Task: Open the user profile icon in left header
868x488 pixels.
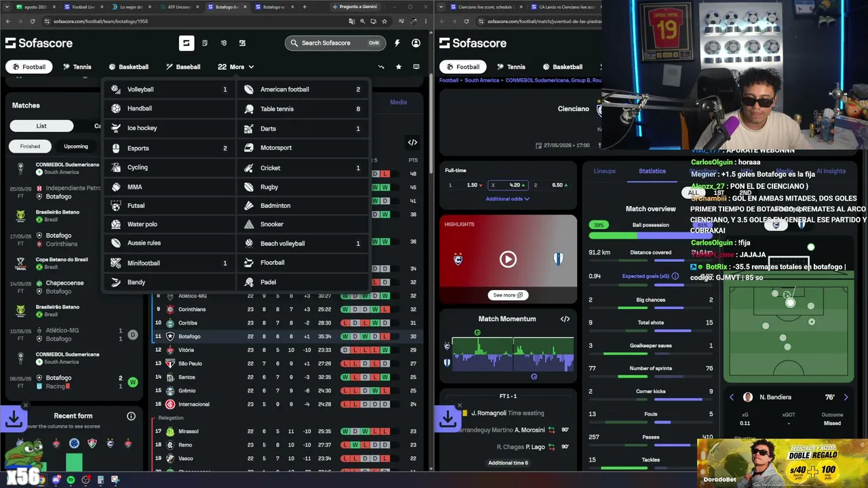Action: point(416,43)
